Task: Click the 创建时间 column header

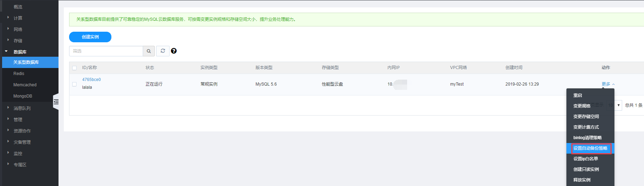Action: (514, 68)
